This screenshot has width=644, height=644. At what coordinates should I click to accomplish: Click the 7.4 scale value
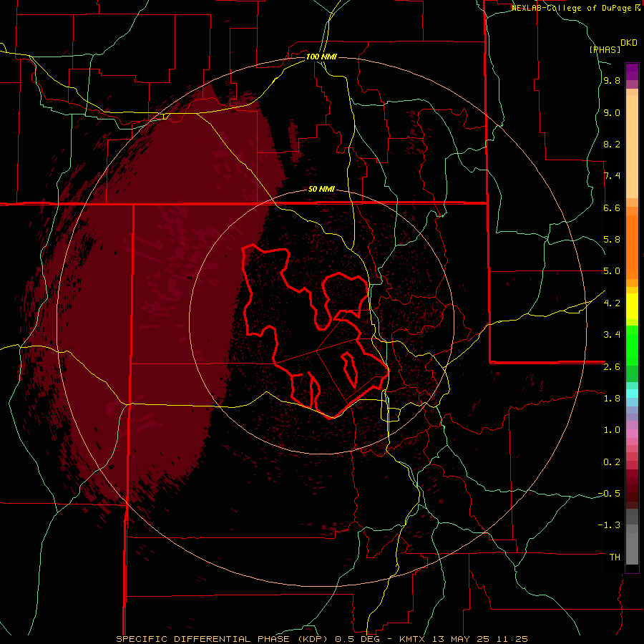[612, 176]
